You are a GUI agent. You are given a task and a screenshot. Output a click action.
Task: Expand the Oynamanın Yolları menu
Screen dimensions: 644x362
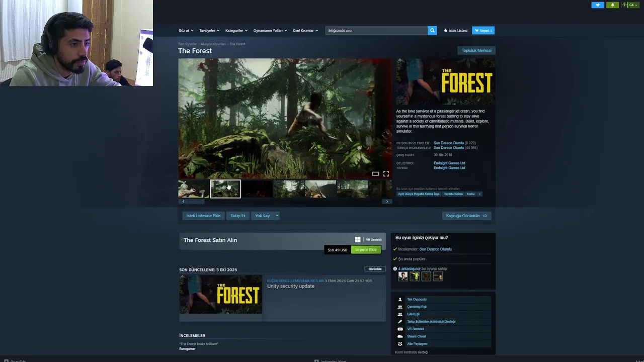coord(270,31)
